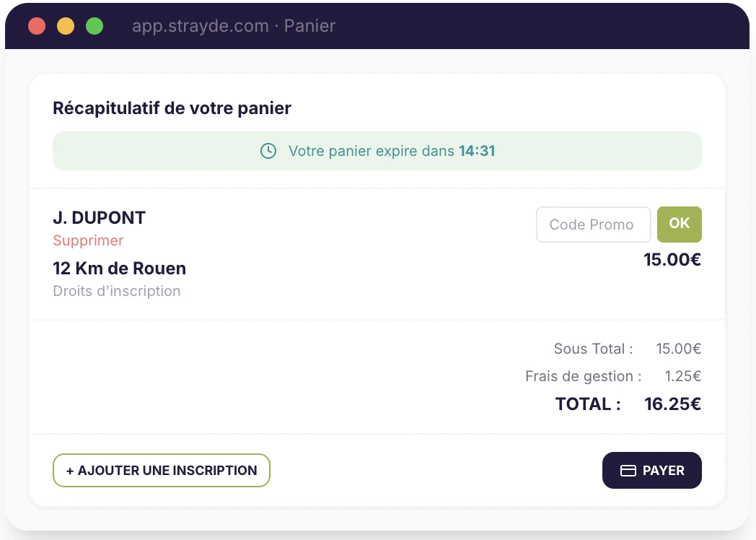
Task: Click the Code Promo input field
Action: tap(593, 224)
